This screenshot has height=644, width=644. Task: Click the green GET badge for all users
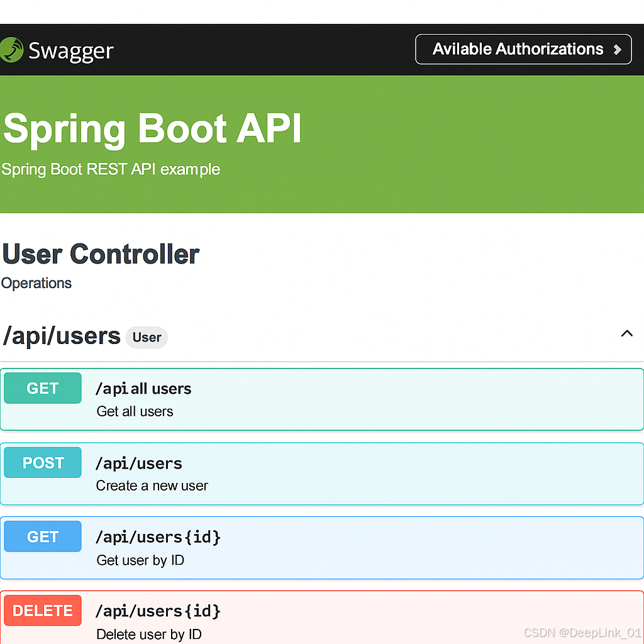point(43,388)
